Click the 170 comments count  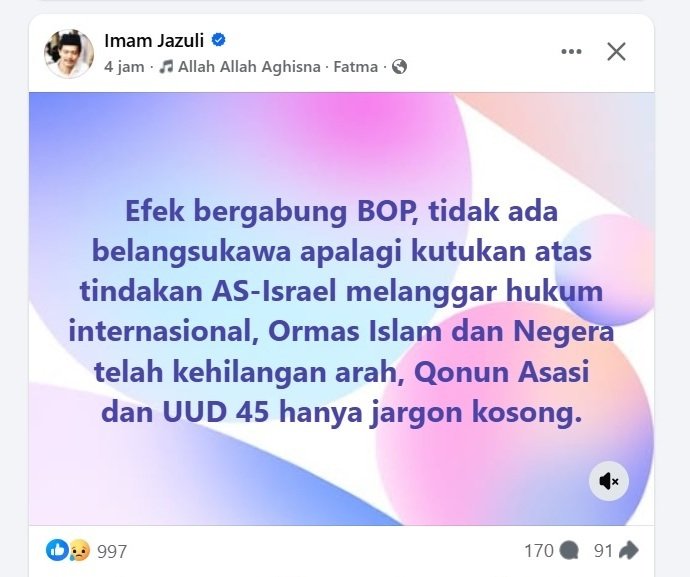point(539,551)
